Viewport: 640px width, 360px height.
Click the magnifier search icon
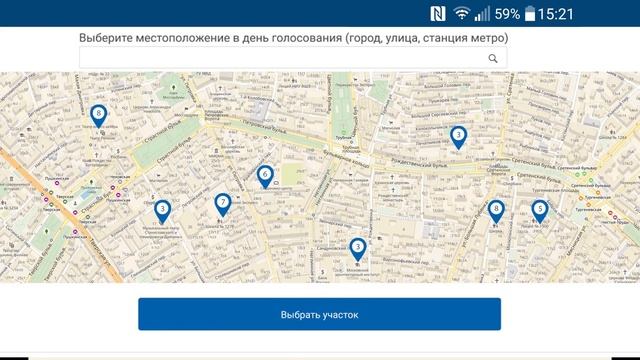click(493, 58)
